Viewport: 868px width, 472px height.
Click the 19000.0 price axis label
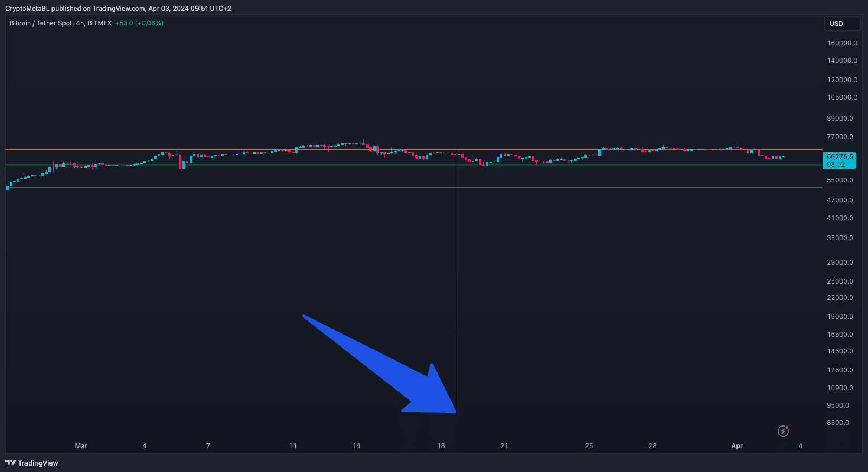tap(840, 317)
